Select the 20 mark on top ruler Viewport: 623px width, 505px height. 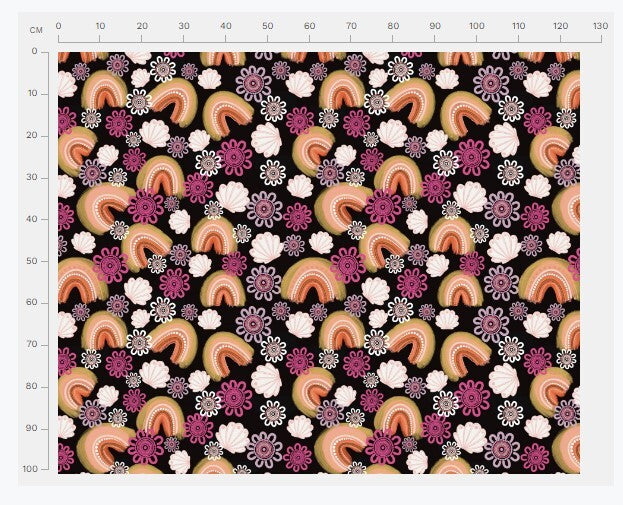point(142,26)
